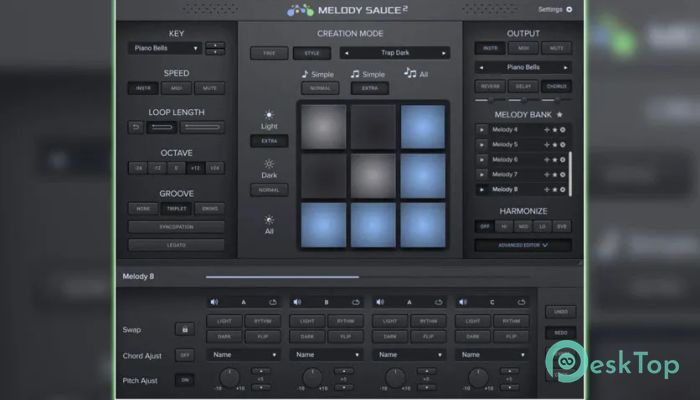Switch Creation Mode to FREE
Viewport: 700px width, 400px height.
point(269,53)
